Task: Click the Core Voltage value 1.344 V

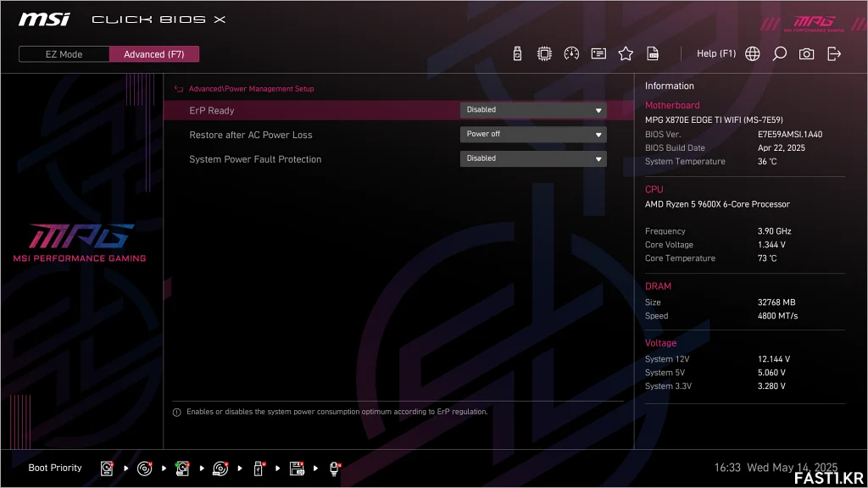Action: point(771,245)
